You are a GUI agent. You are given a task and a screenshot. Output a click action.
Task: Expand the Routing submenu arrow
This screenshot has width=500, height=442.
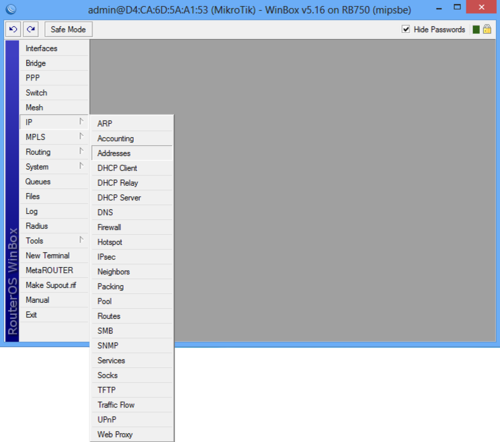point(81,151)
